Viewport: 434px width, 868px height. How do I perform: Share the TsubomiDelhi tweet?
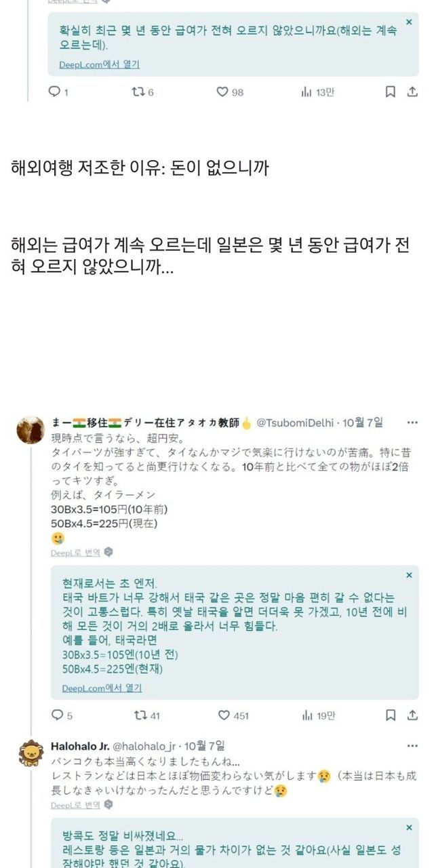[x=412, y=715]
